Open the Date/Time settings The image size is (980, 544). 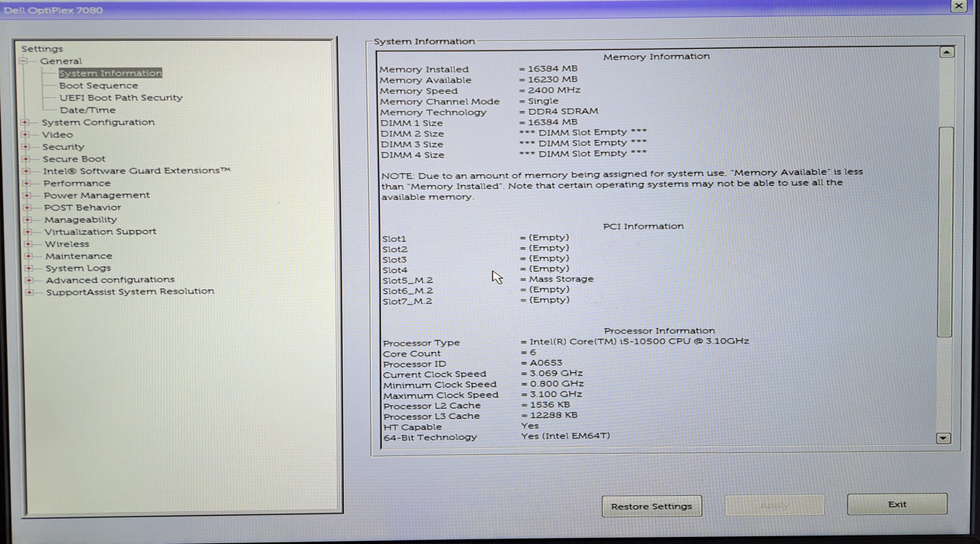point(88,110)
